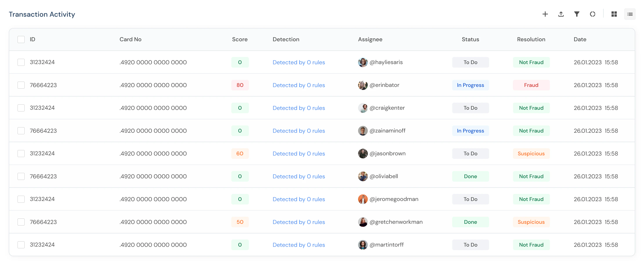Image resolution: width=644 pixels, height=265 pixels.
Task: Click the refresh icon
Action: tap(592, 14)
